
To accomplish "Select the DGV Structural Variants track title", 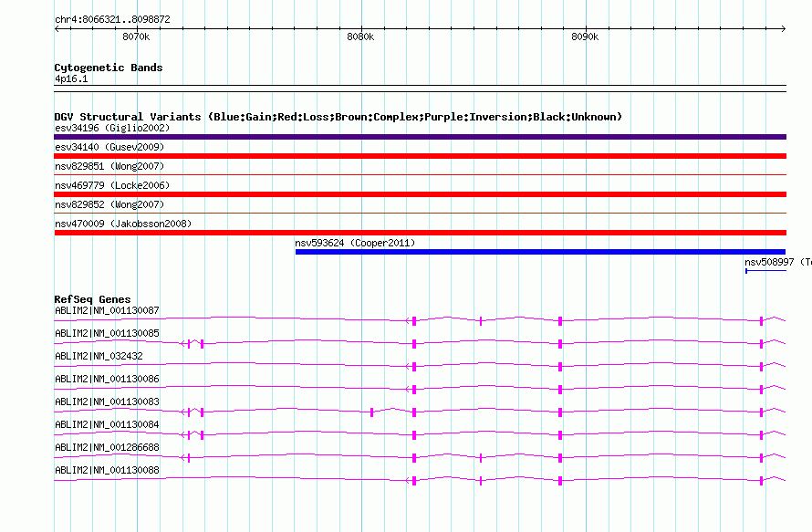I will pos(338,117).
